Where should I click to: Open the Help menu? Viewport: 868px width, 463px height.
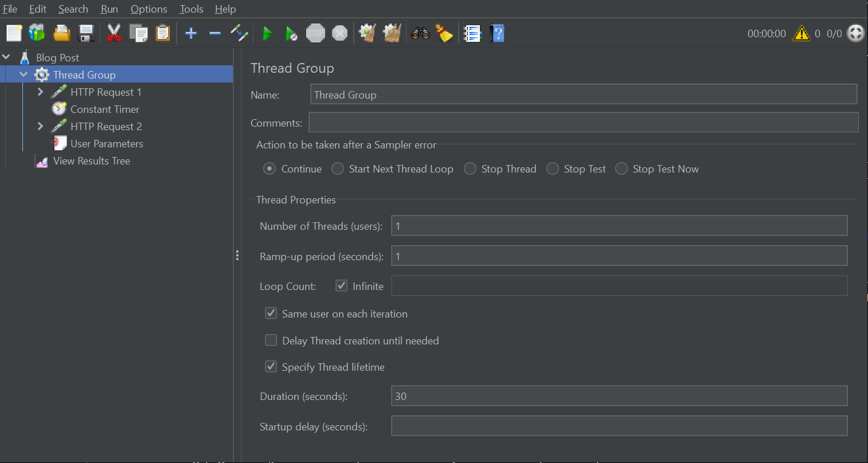(x=225, y=9)
